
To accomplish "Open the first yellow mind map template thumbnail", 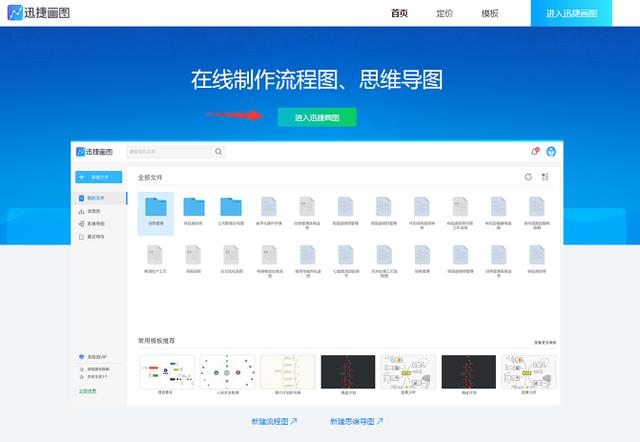I will click(408, 372).
